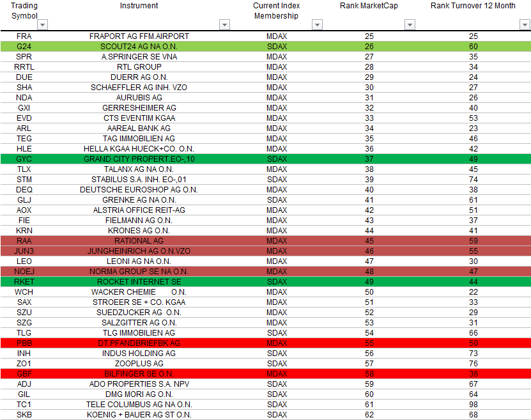Open the Rank Turnover 12 Month filter dropdown

click(525, 25)
